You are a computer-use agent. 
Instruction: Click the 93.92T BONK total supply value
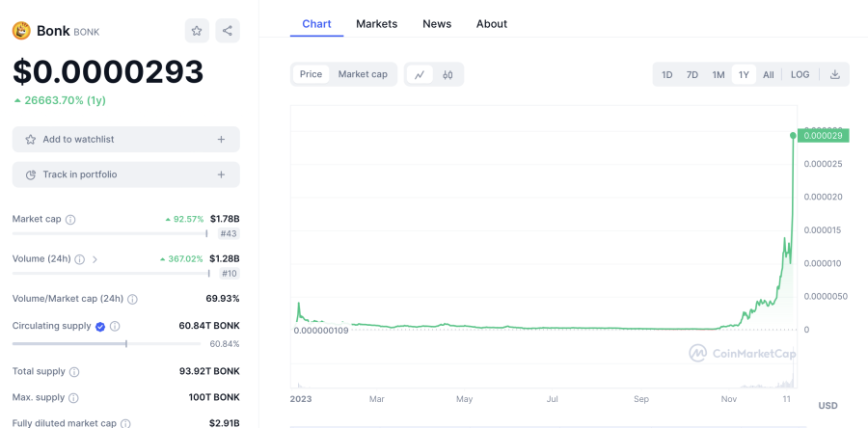[x=209, y=371]
